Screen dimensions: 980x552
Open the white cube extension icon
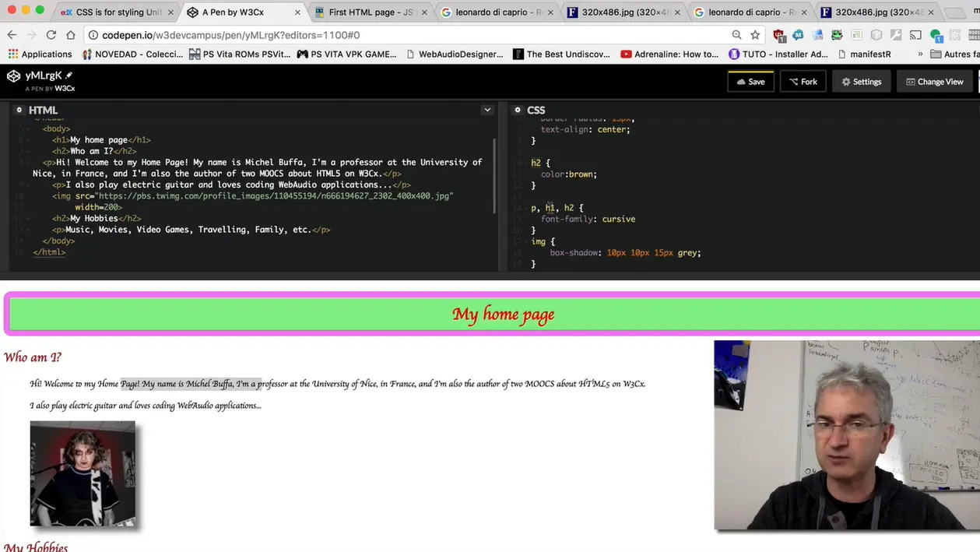point(876,35)
